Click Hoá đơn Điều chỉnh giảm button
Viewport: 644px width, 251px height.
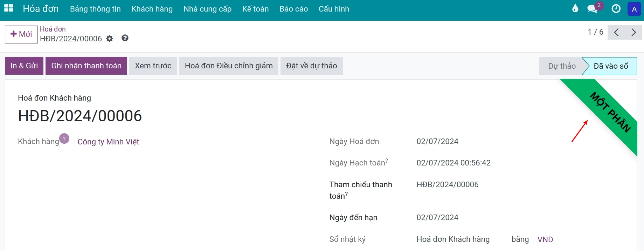229,66
